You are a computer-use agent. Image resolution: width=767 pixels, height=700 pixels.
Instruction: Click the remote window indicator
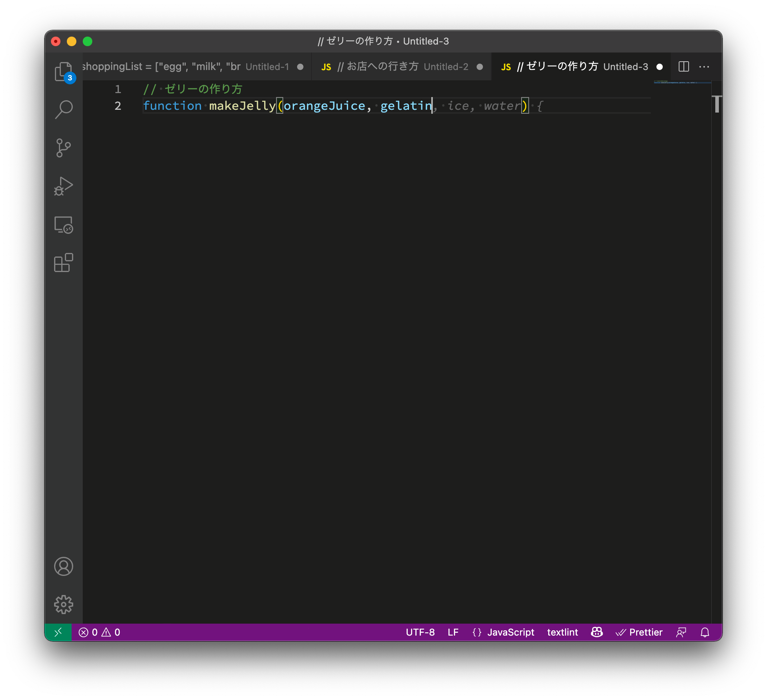(58, 632)
